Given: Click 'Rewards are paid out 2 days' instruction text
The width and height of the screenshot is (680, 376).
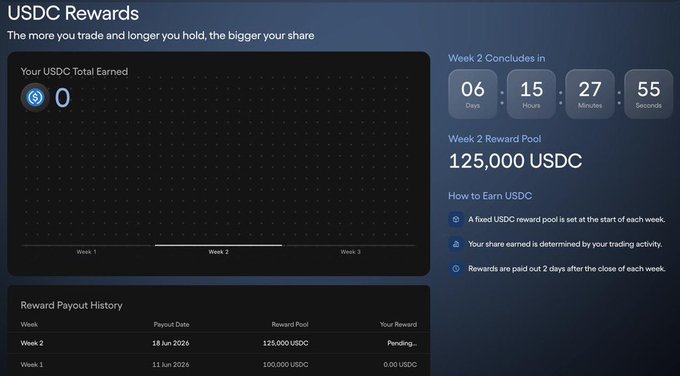Looking at the screenshot, I should 566,269.
